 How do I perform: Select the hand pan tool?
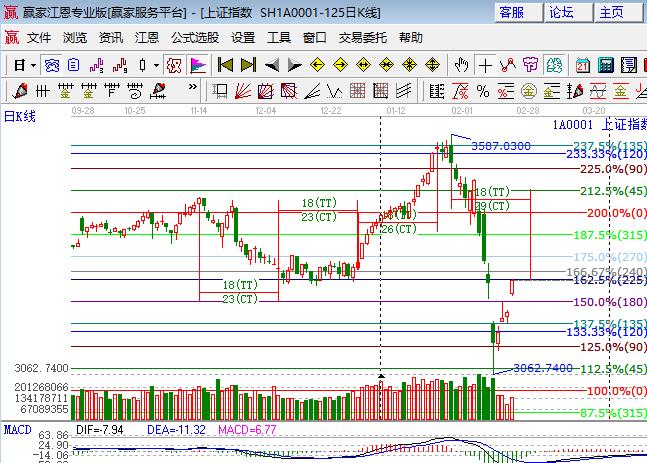point(461,65)
